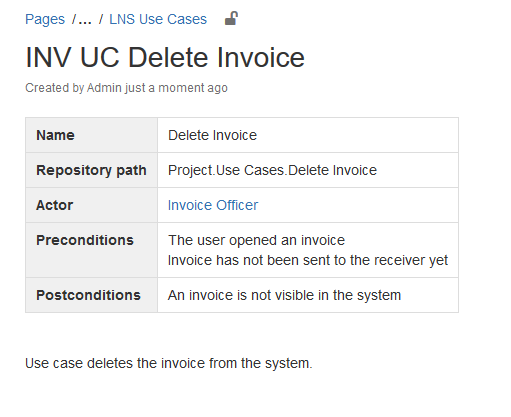511x417 pixels.
Task: Click the Project.Use Cases.Delete Invoice path text
Action: [272, 170]
